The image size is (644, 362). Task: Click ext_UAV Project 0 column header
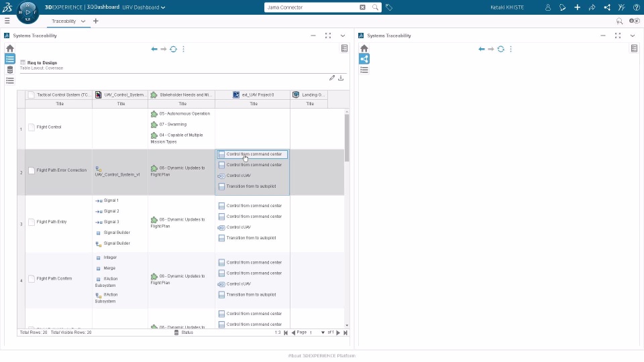253,95
